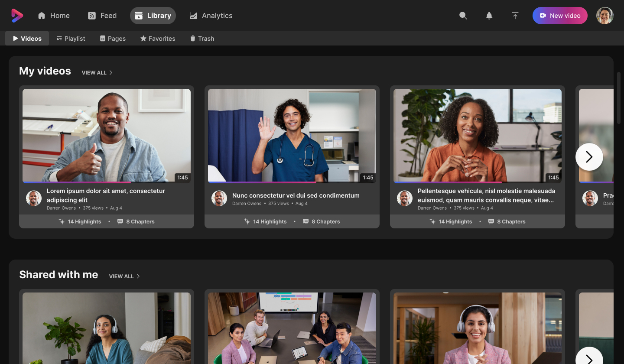
Task: Open shared video of woman in pink blazer
Action: pos(478,328)
